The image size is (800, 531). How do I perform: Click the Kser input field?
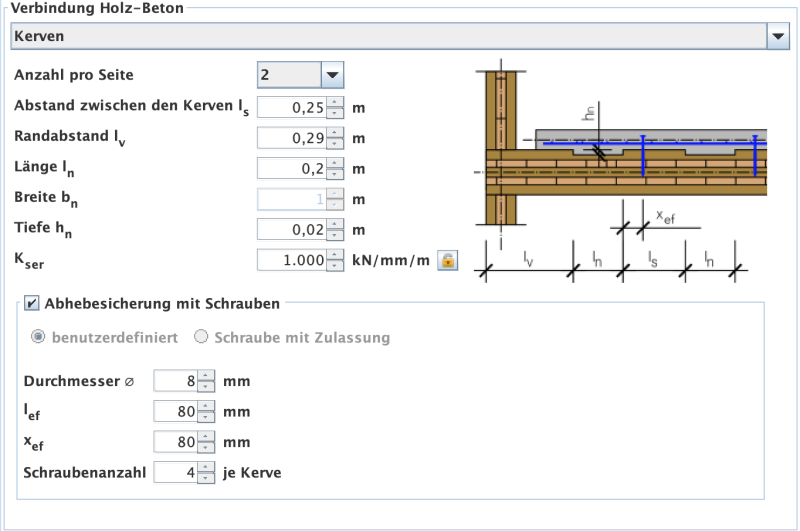(x=292, y=261)
